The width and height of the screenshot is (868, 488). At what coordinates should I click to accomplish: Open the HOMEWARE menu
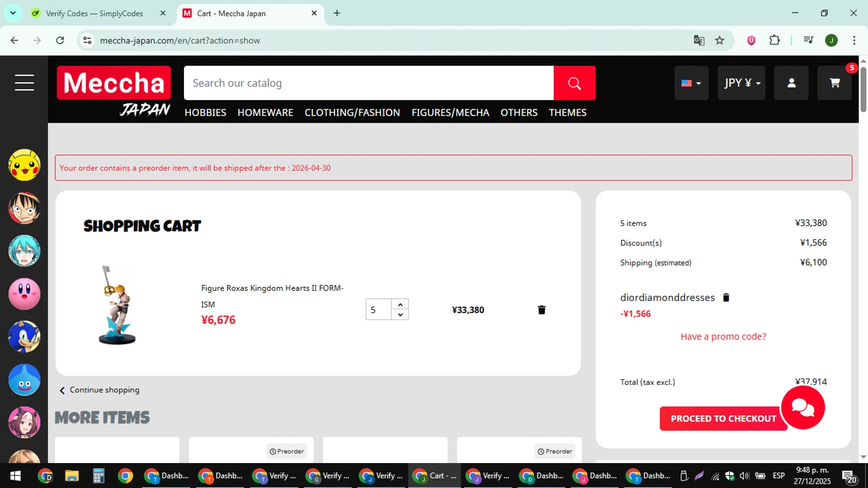(265, 112)
